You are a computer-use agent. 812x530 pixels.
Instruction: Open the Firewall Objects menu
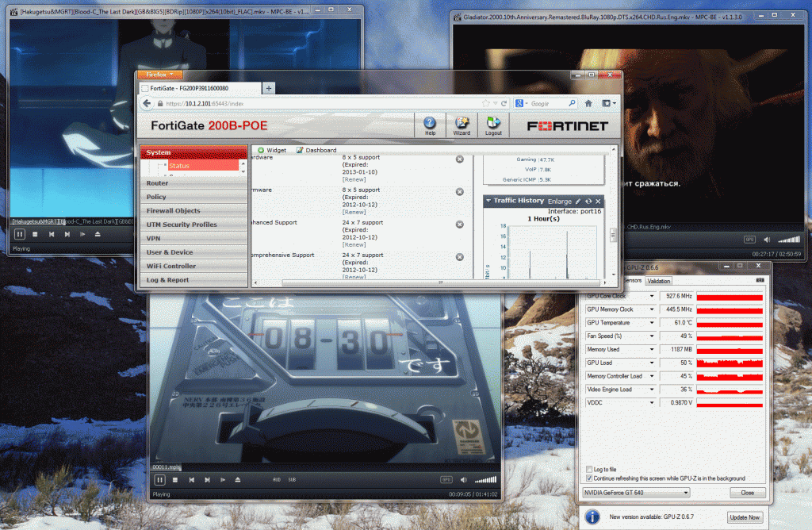(193, 211)
